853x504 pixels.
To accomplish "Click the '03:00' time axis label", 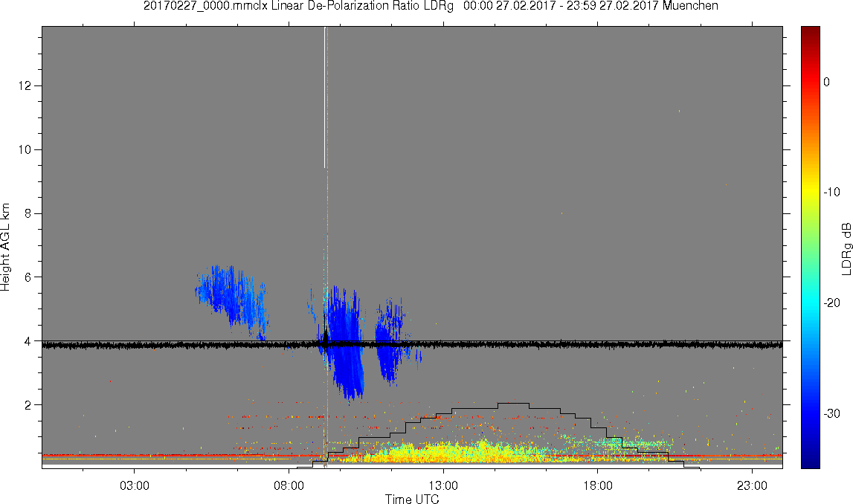I will click(135, 485).
